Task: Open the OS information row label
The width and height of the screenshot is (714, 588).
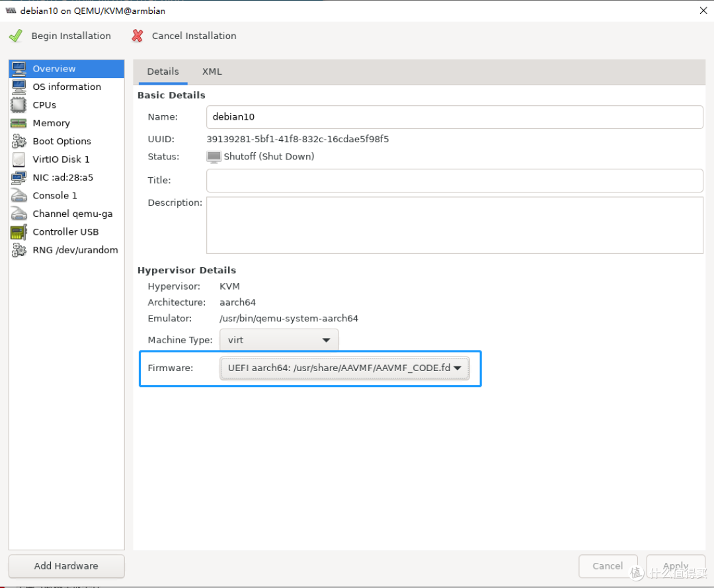Action: pos(67,87)
